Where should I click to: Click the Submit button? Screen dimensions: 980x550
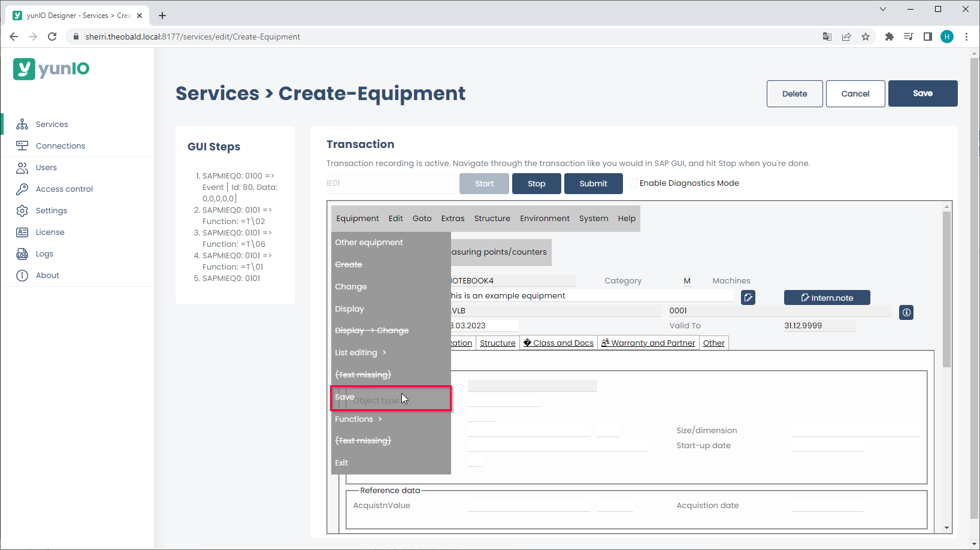pyautogui.click(x=593, y=183)
